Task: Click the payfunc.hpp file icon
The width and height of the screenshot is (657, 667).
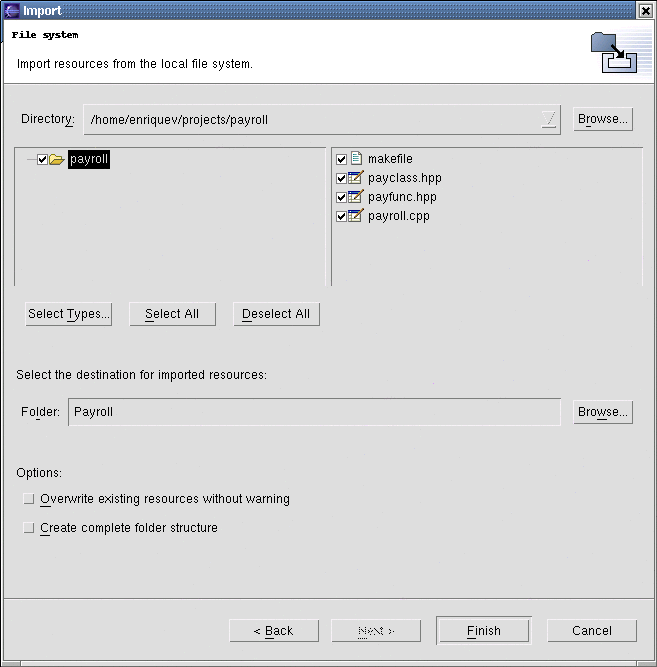Action: coord(355,197)
